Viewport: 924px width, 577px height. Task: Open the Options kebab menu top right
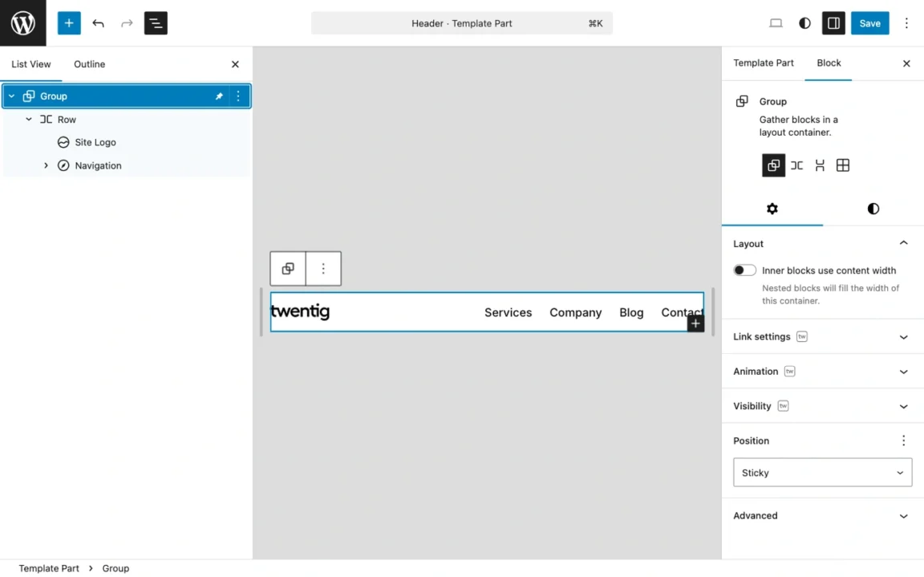click(x=906, y=23)
